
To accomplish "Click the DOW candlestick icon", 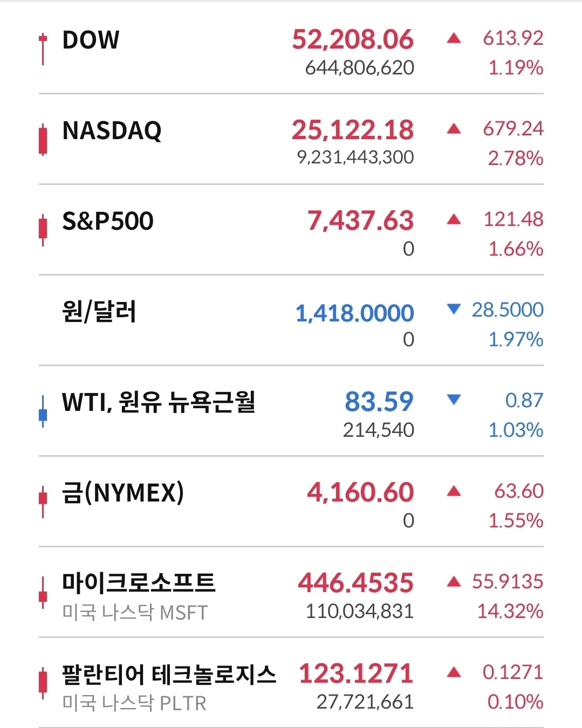I will (x=43, y=50).
